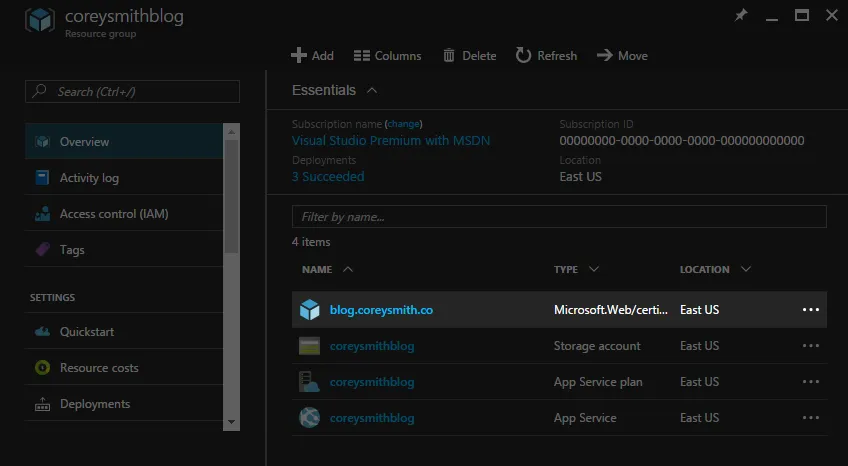Click the sidebar scrollbar thumb
The width and height of the screenshot is (848, 466).
point(231,196)
